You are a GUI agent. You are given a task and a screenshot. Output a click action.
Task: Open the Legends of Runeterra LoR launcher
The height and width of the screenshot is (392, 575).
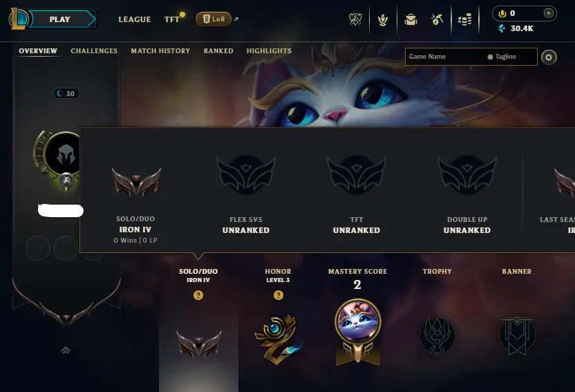pos(214,19)
